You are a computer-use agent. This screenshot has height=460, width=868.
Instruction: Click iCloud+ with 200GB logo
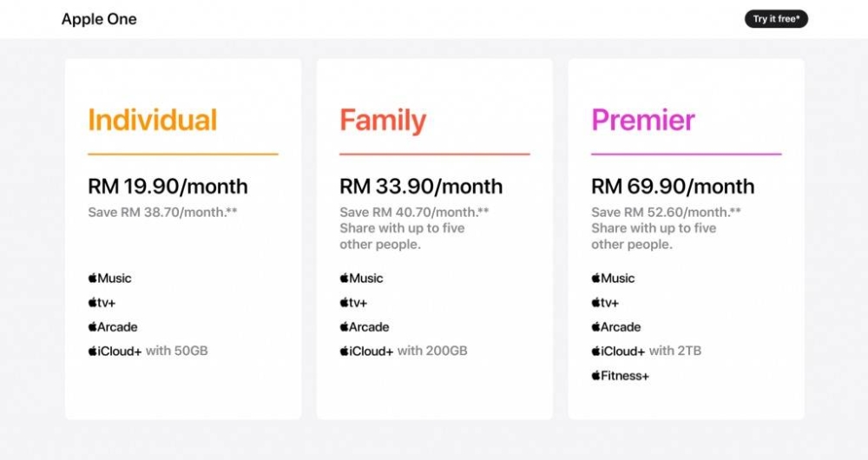404,351
